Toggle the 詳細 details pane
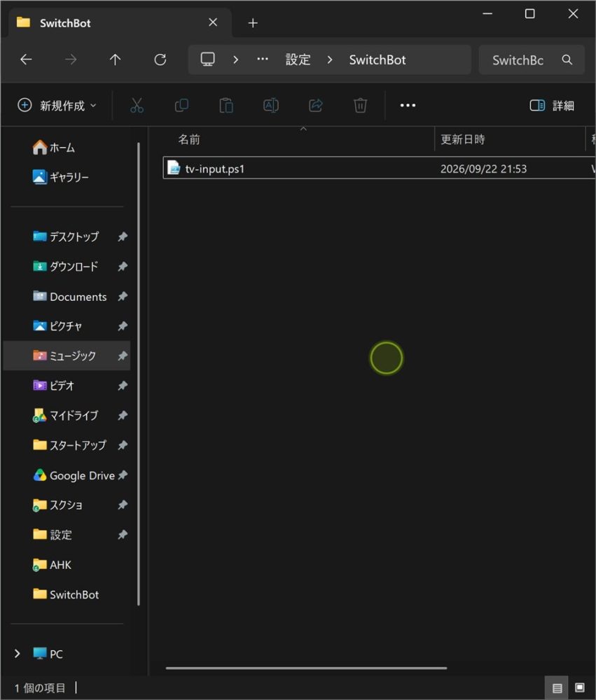The width and height of the screenshot is (596, 700). tap(552, 106)
